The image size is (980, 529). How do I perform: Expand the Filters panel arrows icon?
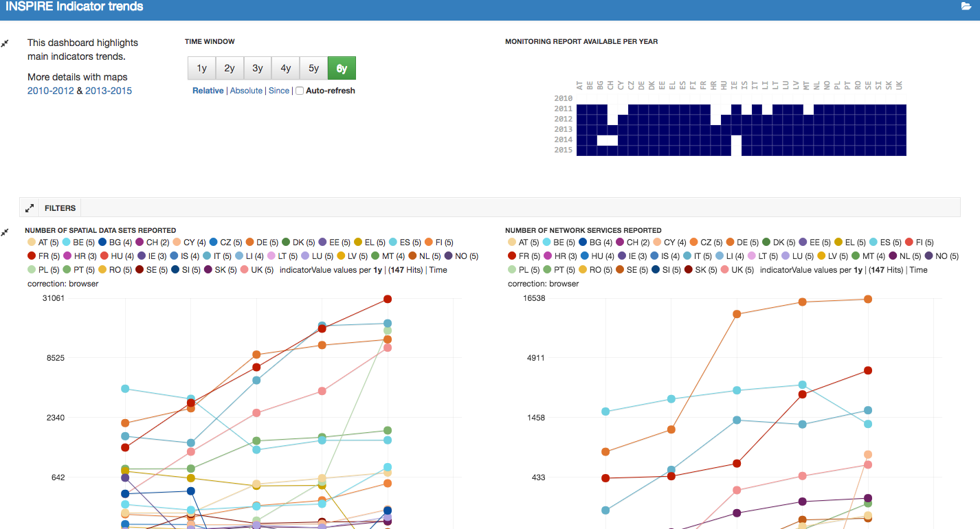30,207
